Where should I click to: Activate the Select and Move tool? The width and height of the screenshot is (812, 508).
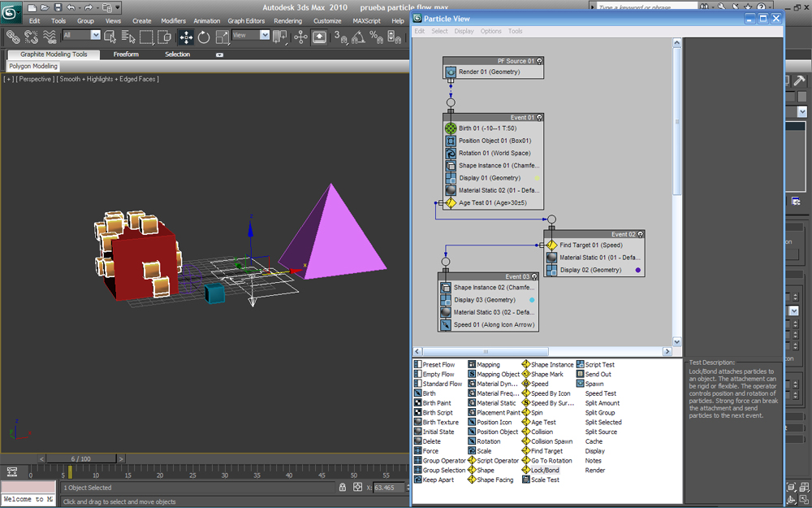coord(186,37)
